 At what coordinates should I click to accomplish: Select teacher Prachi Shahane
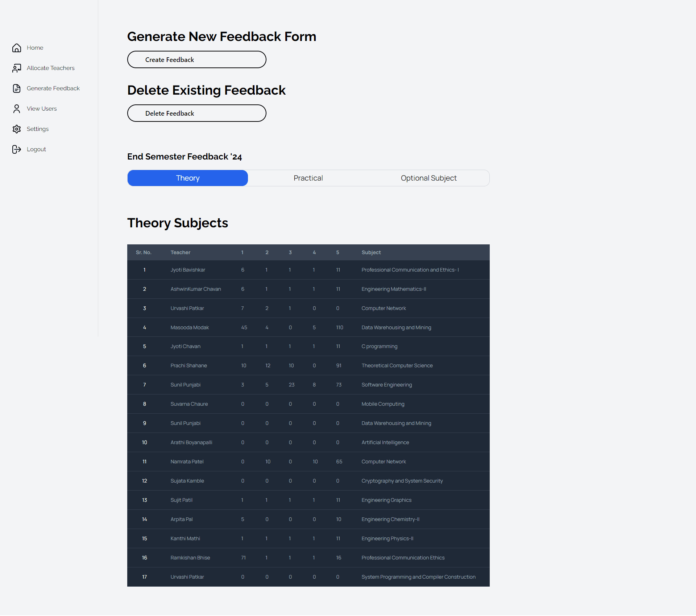tap(188, 365)
